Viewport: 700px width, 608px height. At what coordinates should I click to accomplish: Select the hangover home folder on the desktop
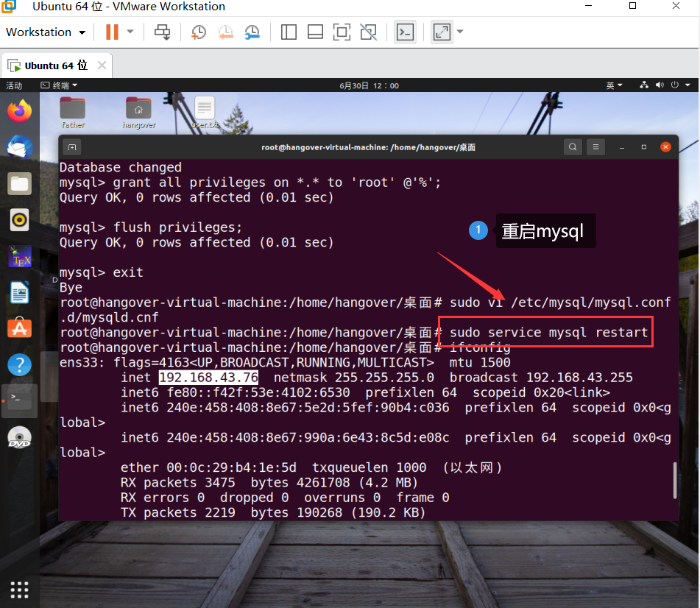coord(139,113)
